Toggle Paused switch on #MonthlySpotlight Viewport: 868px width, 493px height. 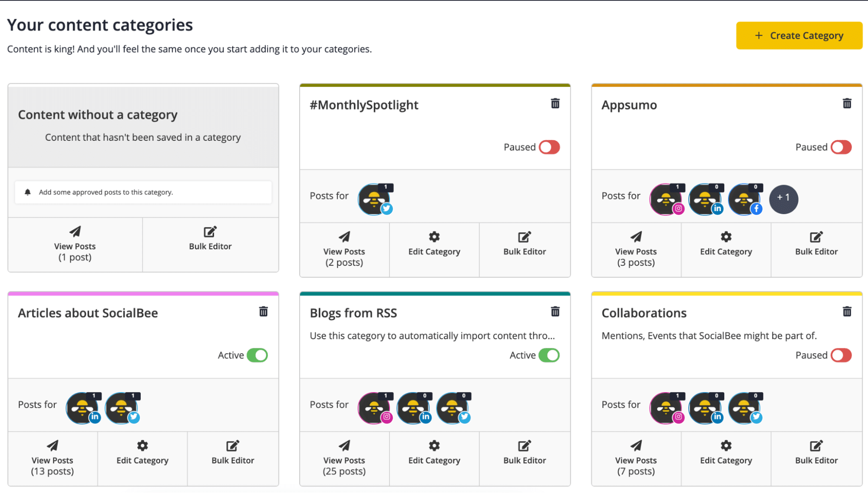tap(549, 147)
